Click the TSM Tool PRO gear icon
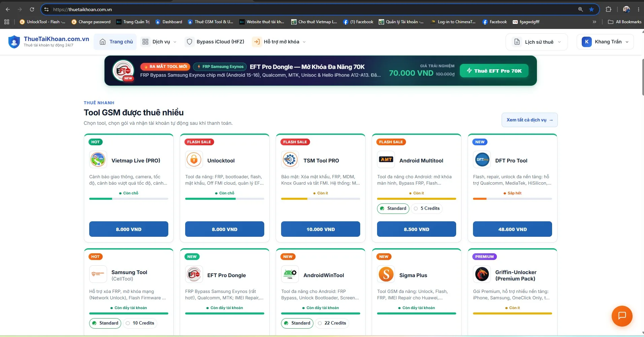The width and height of the screenshot is (644, 337). coord(290,159)
